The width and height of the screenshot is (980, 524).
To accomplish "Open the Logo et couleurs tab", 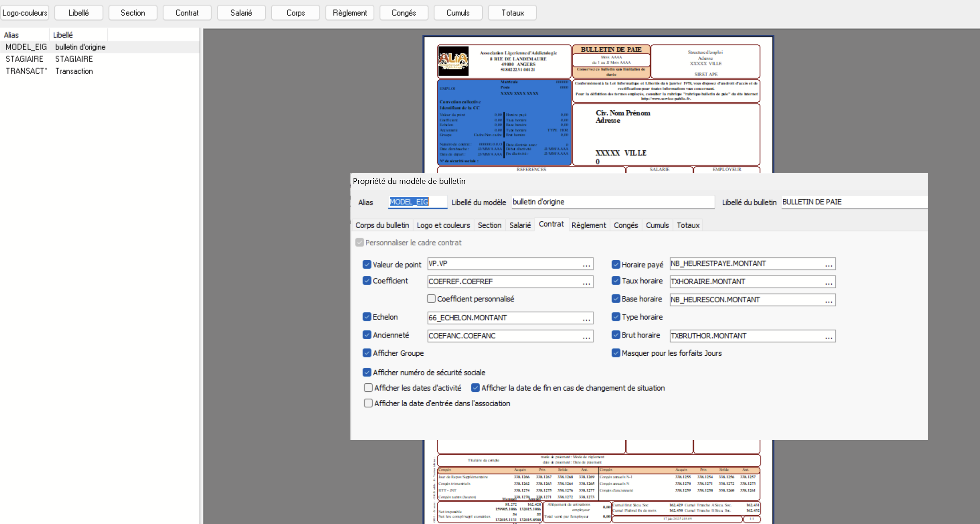I will tap(443, 225).
